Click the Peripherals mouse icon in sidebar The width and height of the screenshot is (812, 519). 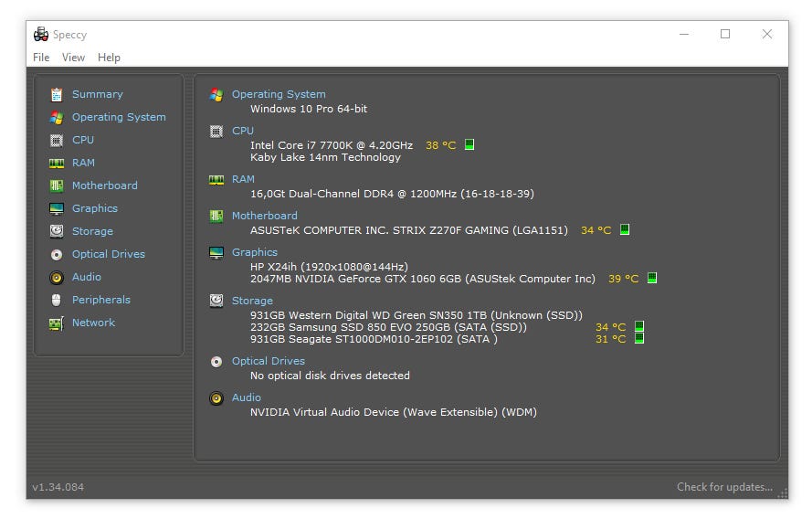pos(57,300)
